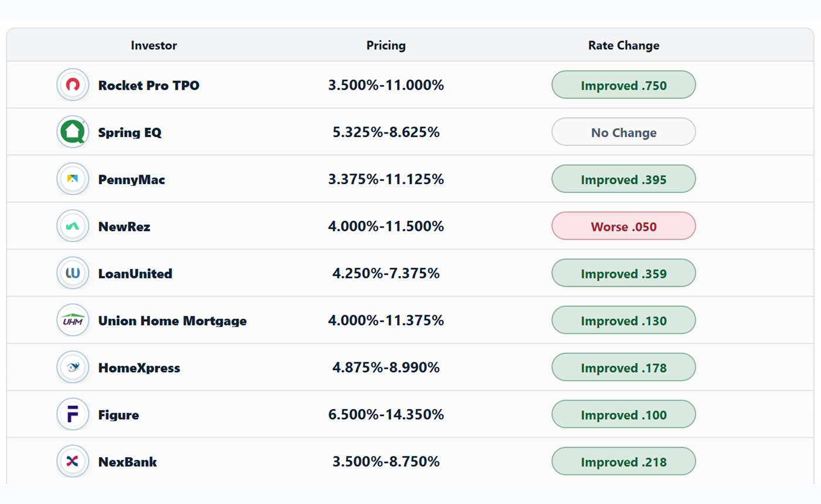
Task: Select the Figure investor name
Action: point(118,416)
